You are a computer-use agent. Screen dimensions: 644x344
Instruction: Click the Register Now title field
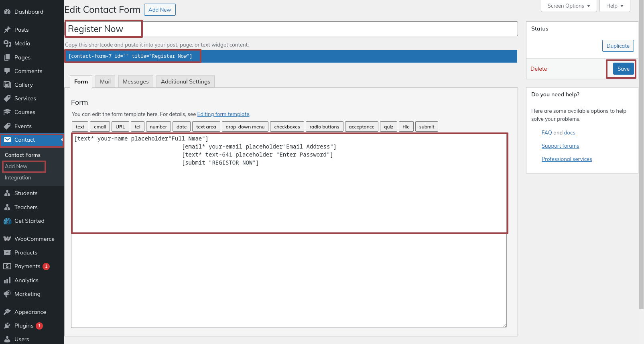(291, 29)
